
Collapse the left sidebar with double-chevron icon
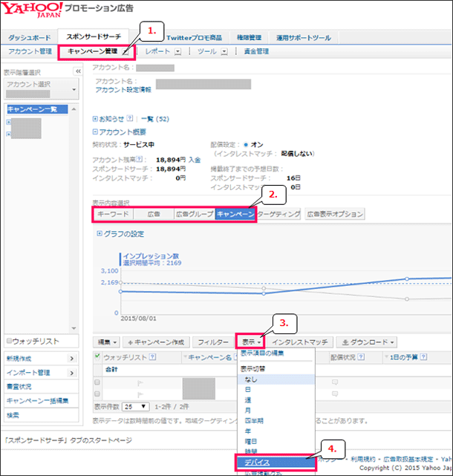pos(78,71)
